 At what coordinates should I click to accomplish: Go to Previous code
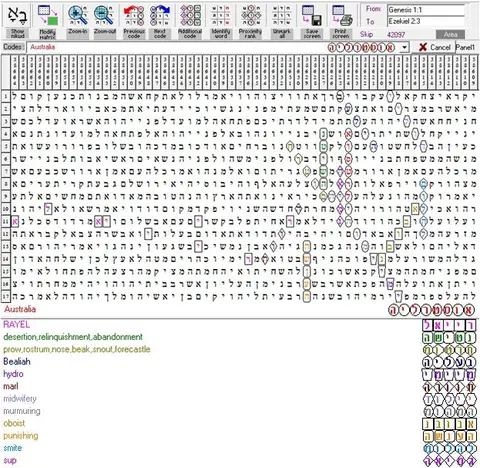pos(134,16)
